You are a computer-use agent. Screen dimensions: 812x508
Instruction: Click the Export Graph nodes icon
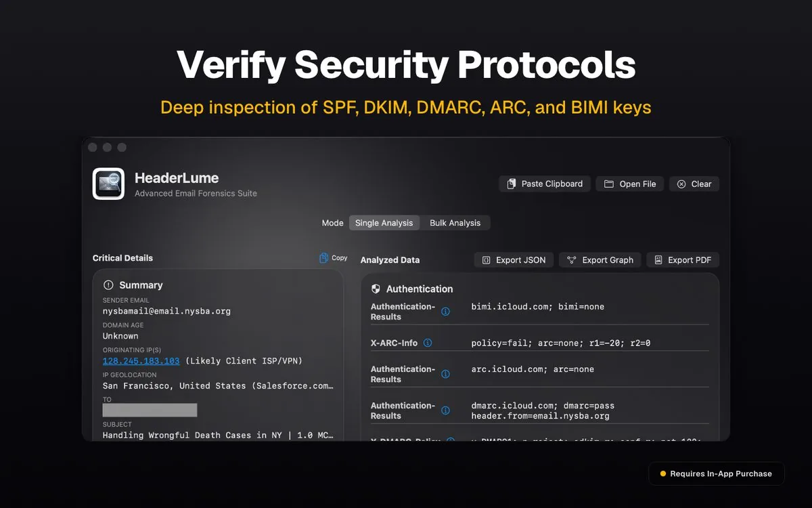[x=572, y=260]
